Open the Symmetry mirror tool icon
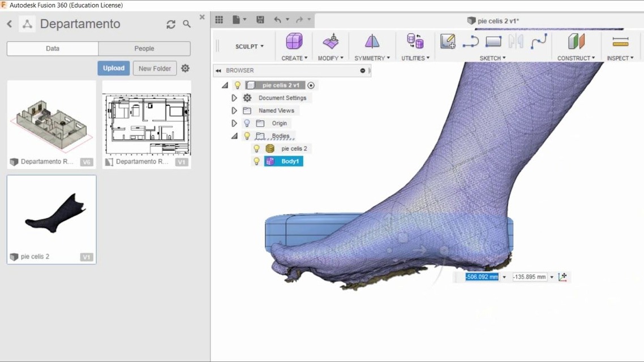 372,41
